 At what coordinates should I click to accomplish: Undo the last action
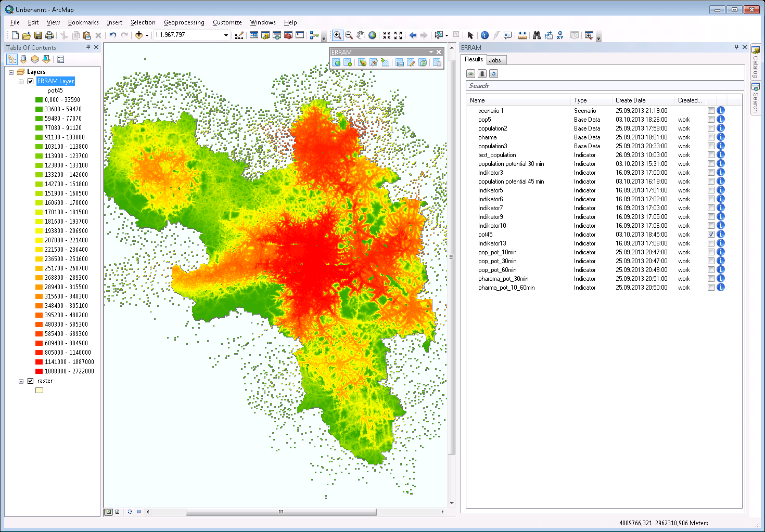pos(113,35)
